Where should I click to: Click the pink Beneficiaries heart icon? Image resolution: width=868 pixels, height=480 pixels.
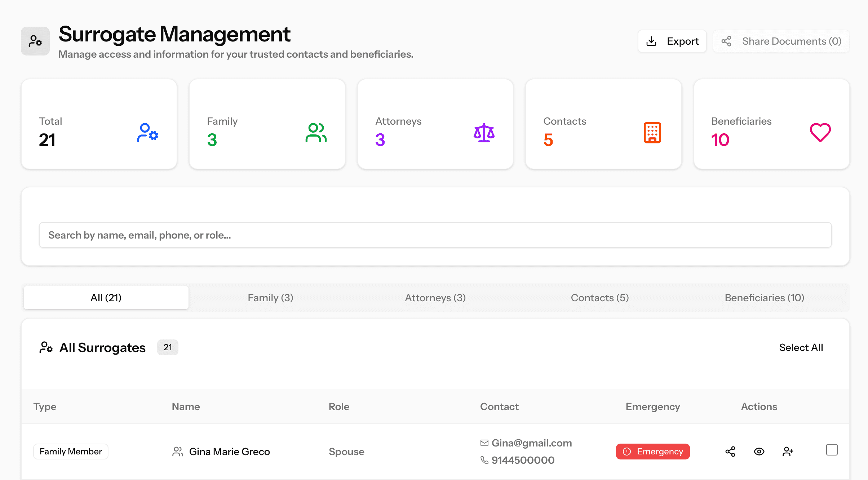coord(820,133)
